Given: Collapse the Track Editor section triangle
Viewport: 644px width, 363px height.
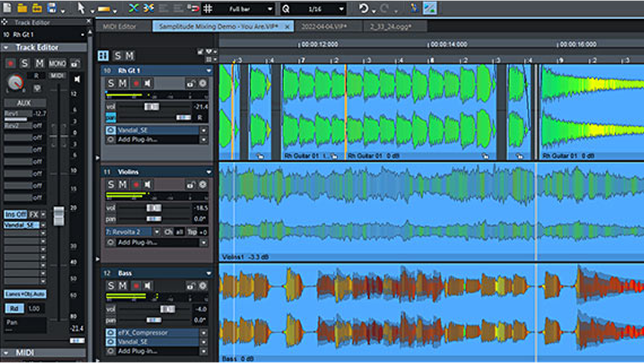Looking at the screenshot, I should click(6, 47).
